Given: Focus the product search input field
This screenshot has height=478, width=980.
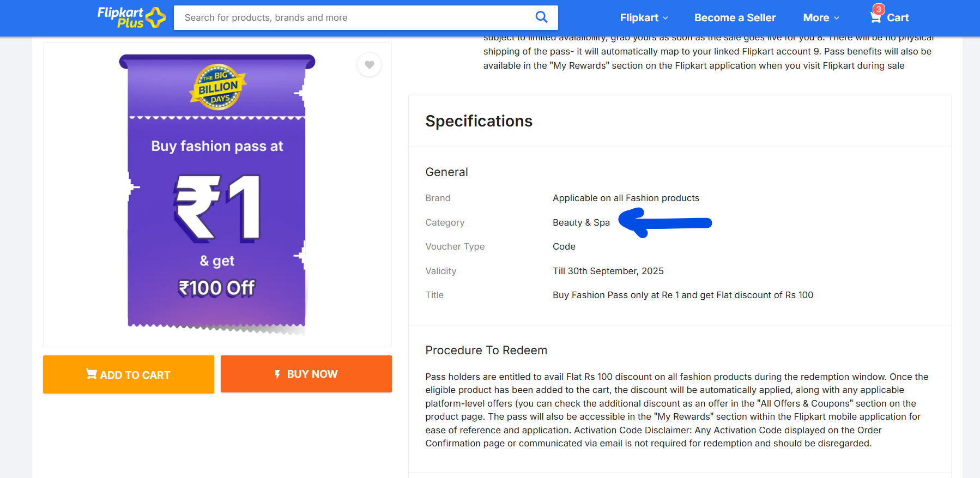Looking at the screenshot, I should point(354,17).
